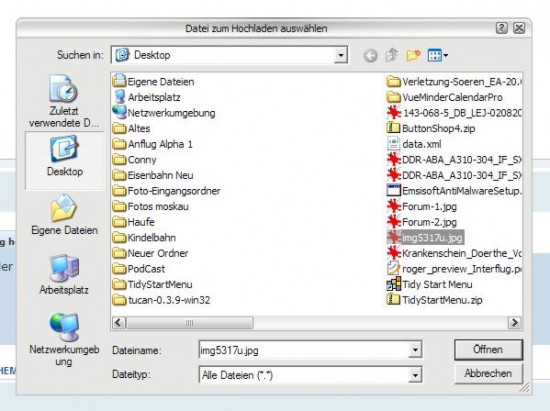Screen dimensions: 550x411
Task: Expand the Dateityp dropdown arrow
Action: pos(415,375)
